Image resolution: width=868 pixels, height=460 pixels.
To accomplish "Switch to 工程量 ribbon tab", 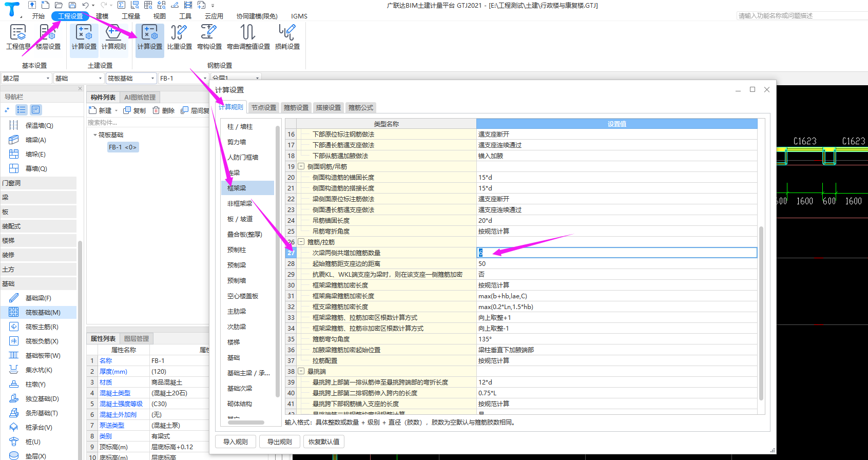I will [x=131, y=16].
